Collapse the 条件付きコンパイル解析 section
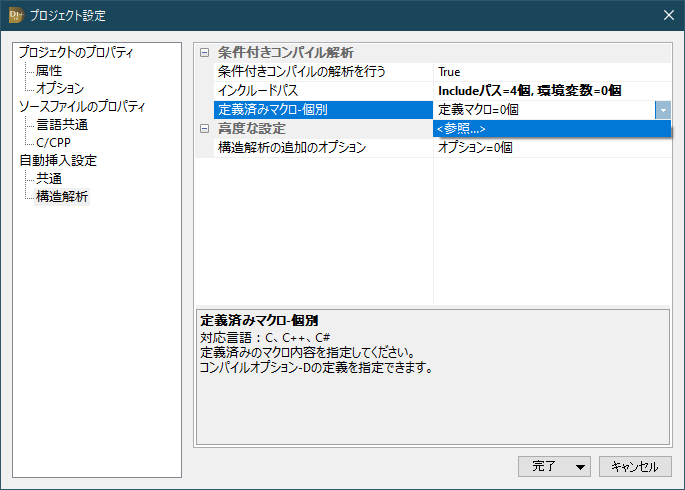This screenshot has height=490, width=685. pos(205,53)
